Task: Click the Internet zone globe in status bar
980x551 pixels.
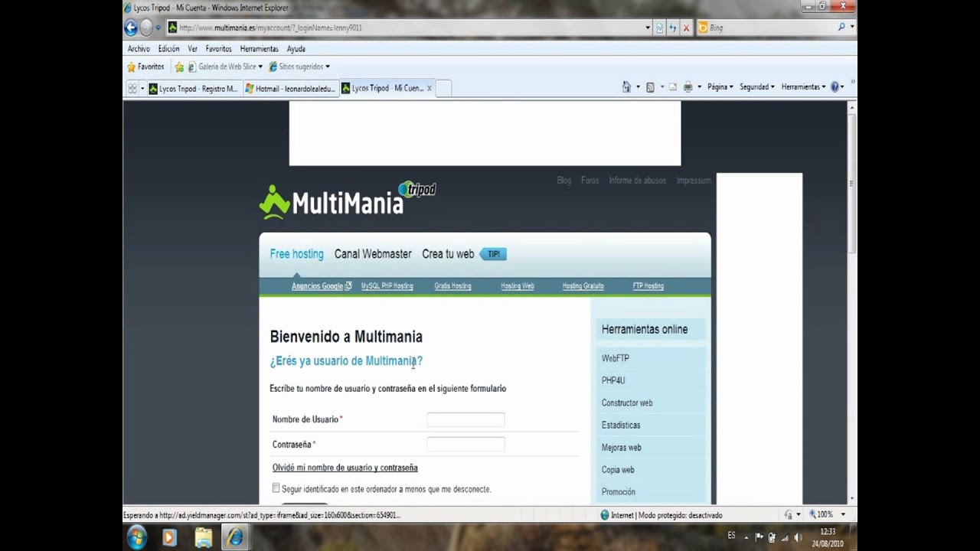Action: coord(605,515)
